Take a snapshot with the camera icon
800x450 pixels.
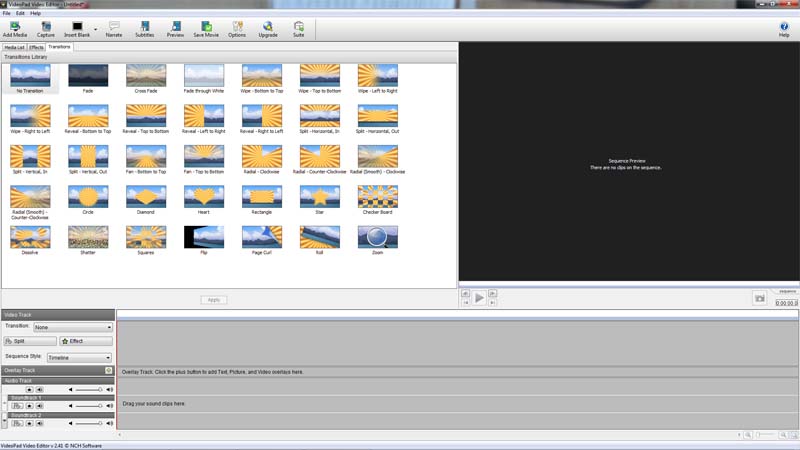(x=760, y=298)
